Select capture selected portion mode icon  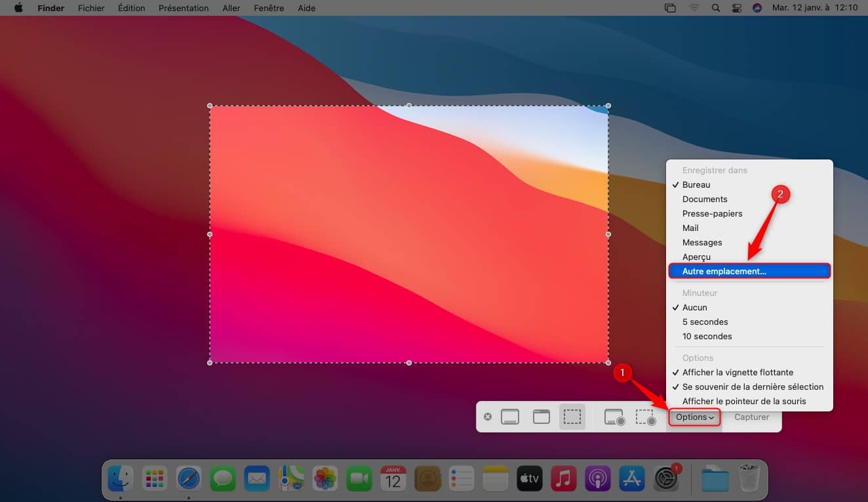pos(572,417)
